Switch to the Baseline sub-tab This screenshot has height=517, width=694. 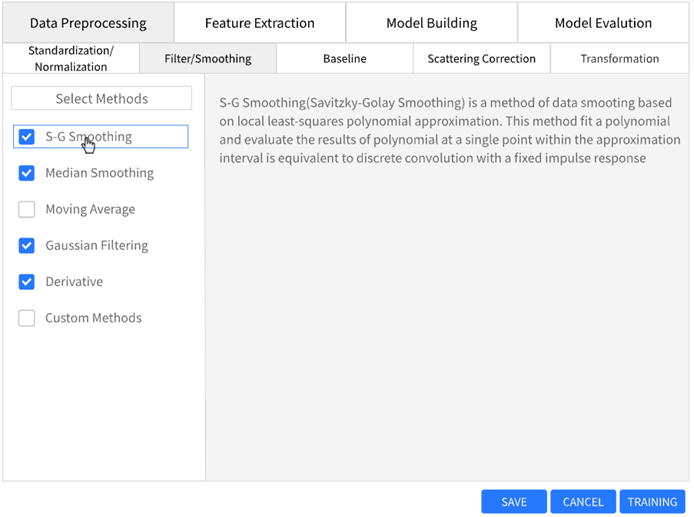(x=344, y=59)
